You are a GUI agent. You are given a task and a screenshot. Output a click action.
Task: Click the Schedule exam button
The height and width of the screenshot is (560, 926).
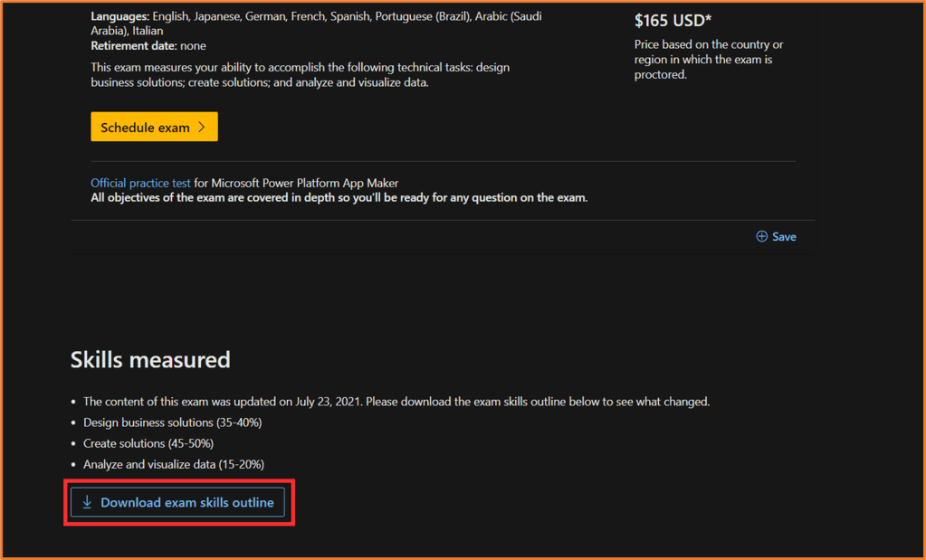coord(153,128)
